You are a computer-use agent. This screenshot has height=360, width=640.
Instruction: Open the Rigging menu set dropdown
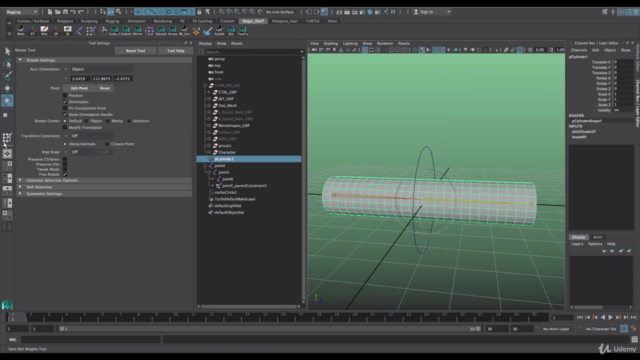click(x=22, y=12)
